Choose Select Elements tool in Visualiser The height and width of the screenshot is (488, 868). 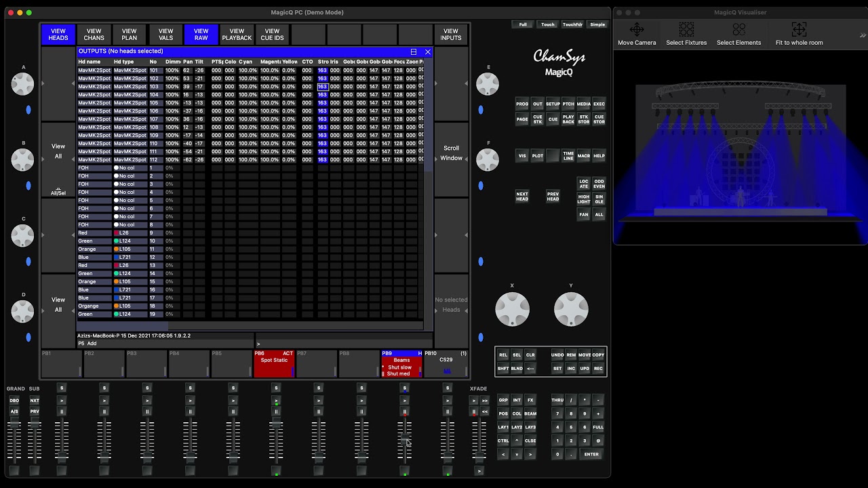pos(738,34)
